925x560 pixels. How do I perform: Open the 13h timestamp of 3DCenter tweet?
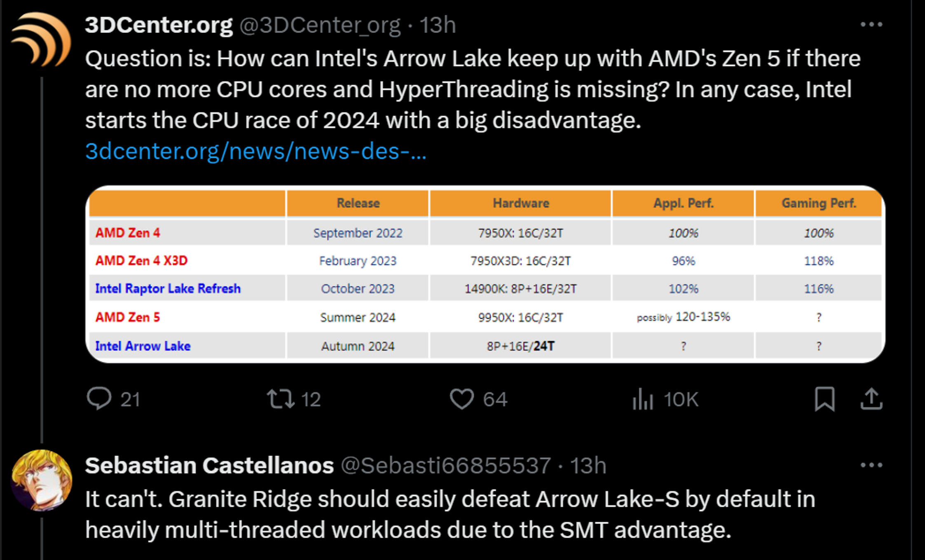(x=438, y=25)
